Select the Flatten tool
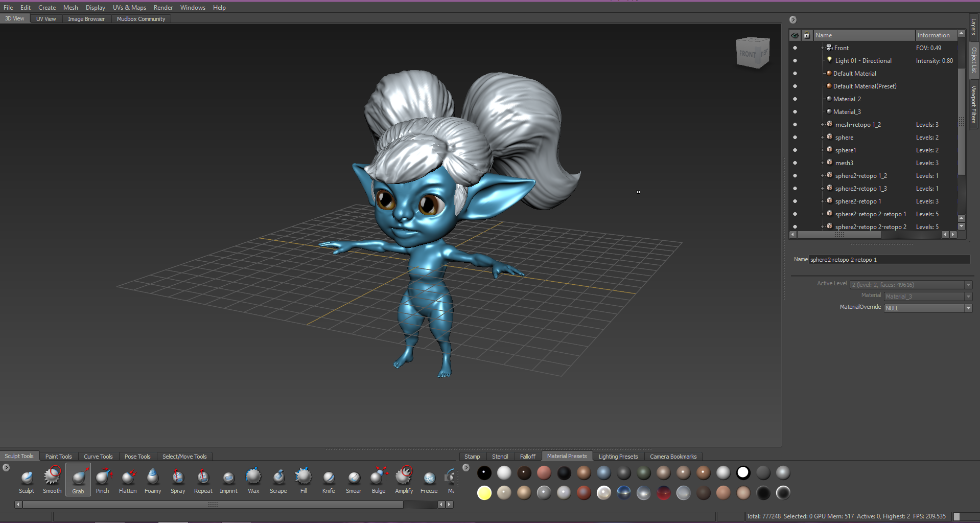The image size is (980, 523). (128, 481)
